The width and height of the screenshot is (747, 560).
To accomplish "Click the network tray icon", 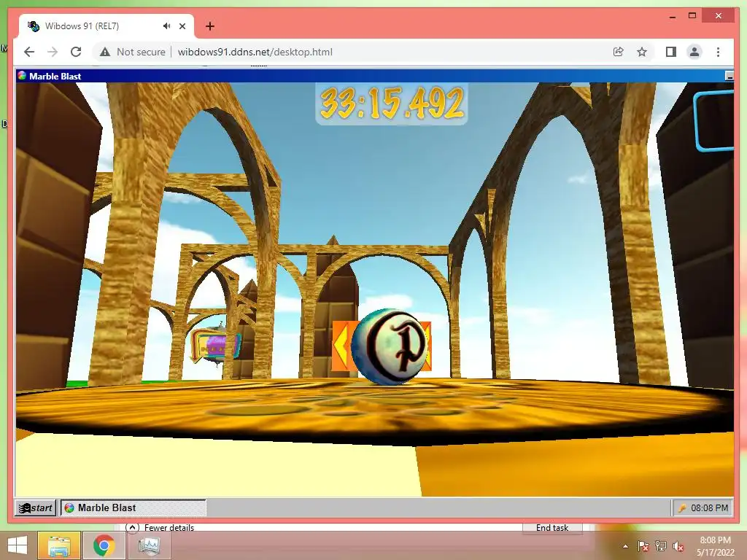I will (x=661, y=546).
